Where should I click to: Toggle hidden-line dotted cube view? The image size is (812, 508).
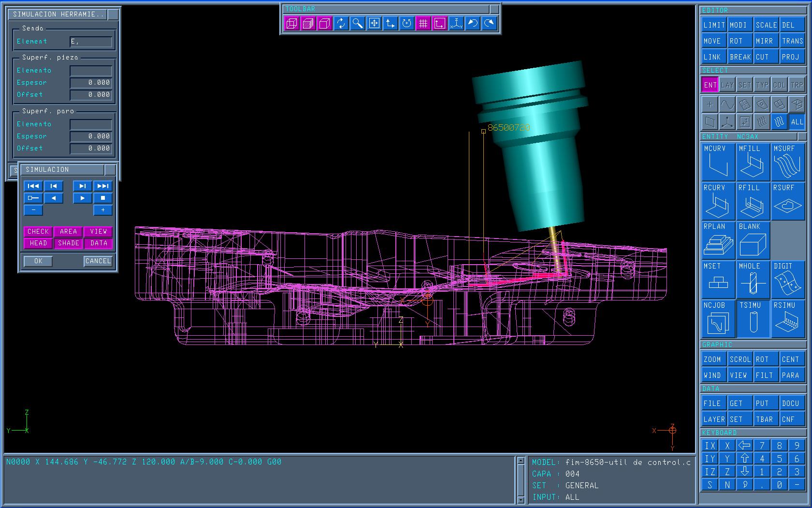(308, 23)
